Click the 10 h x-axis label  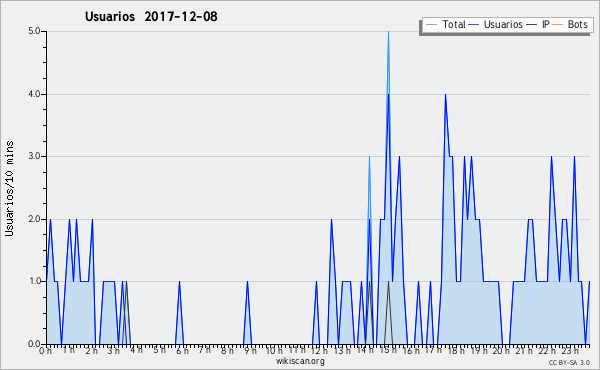coord(274,350)
